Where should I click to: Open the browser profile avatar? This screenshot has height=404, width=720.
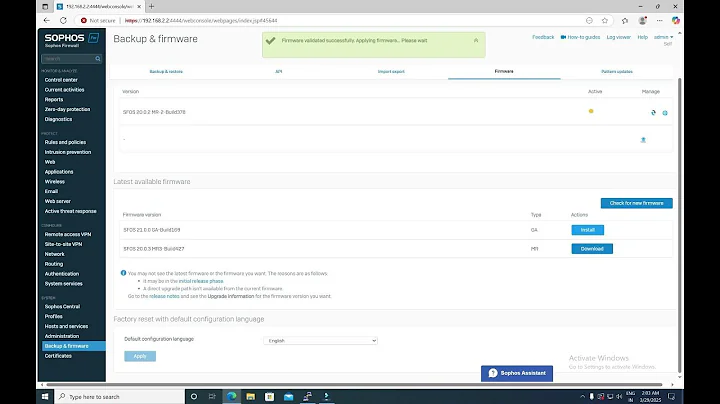(x=642, y=20)
